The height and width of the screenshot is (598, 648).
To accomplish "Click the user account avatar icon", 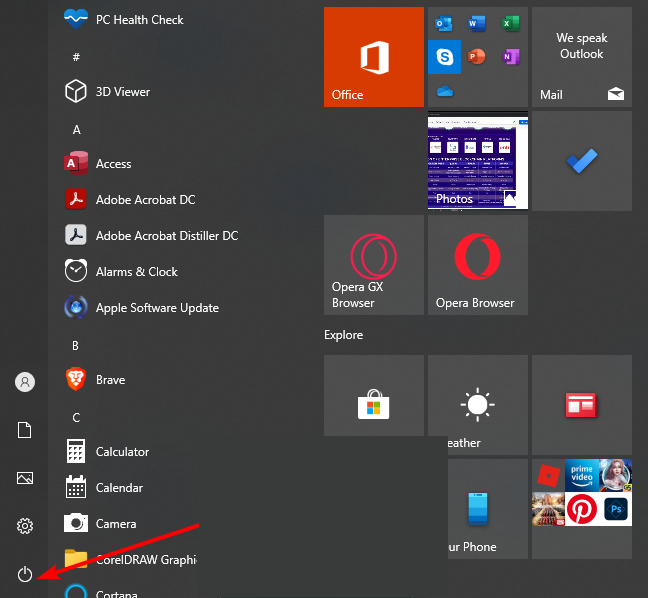I will (25, 382).
